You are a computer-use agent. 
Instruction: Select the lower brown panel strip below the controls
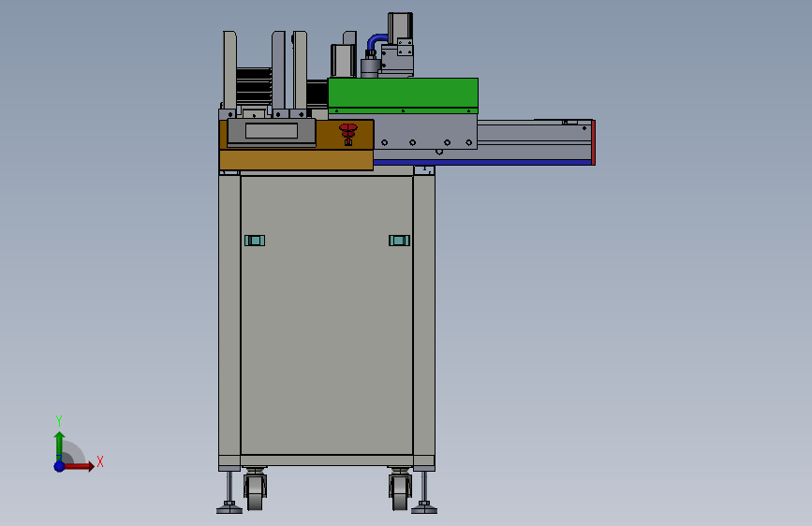point(296,160)
